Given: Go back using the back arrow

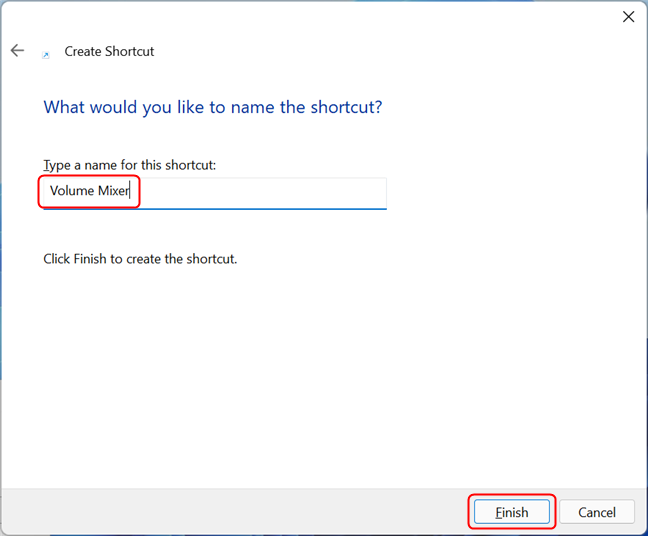Looking at the screenshot, I should tap(17, 51).
